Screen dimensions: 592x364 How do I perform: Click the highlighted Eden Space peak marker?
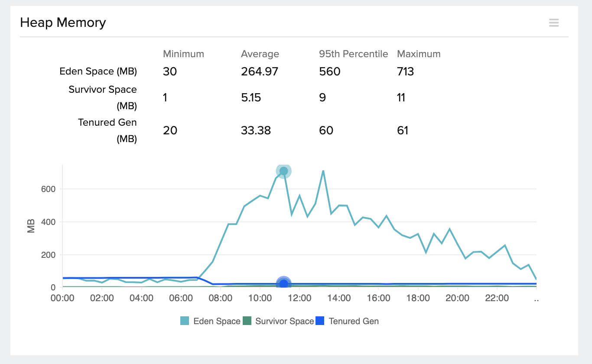tap(283, 171)
